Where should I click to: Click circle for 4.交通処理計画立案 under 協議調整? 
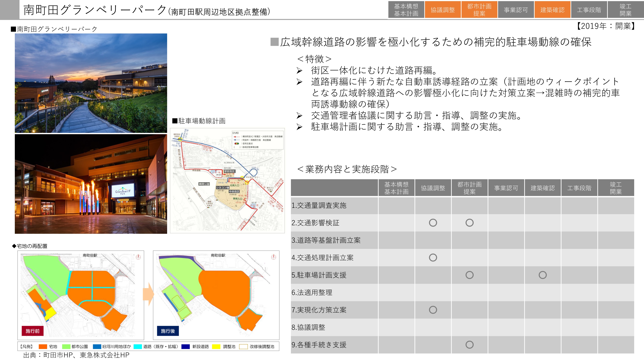[x=433, y=258]
